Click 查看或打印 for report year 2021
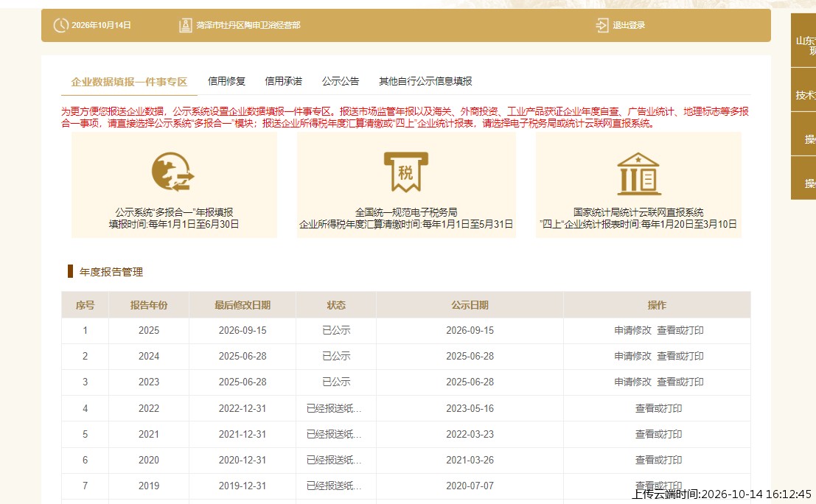The image size is (816, 504). click(658, 434)
